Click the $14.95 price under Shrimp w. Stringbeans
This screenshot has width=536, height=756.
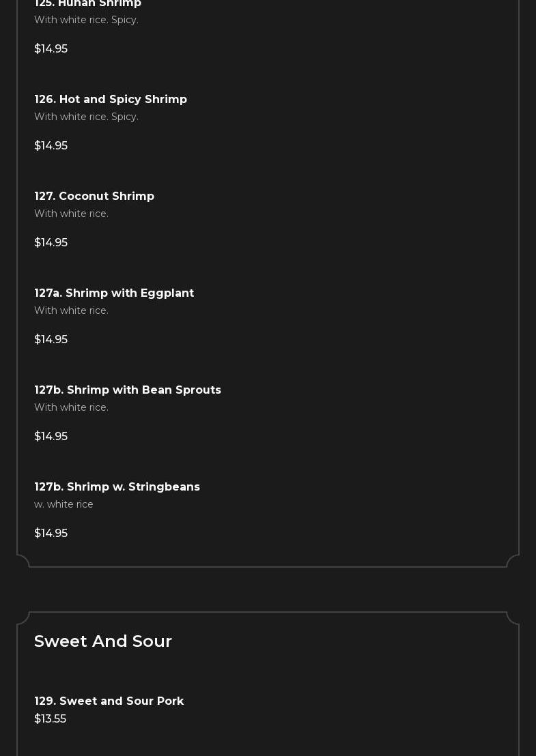[51, 534]
